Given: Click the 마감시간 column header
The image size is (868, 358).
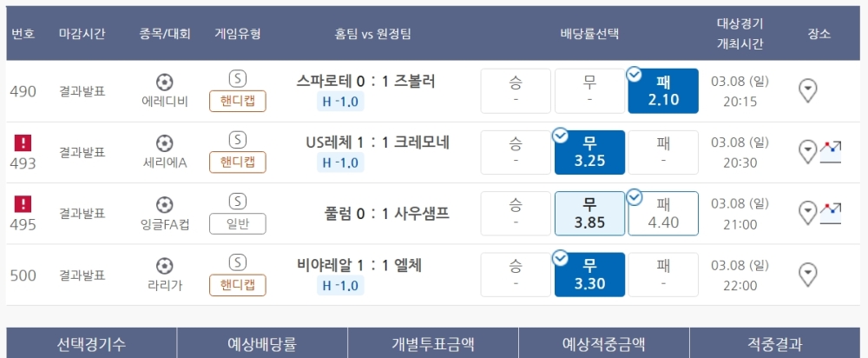Looking at the screenshot, I should point(82,34).
